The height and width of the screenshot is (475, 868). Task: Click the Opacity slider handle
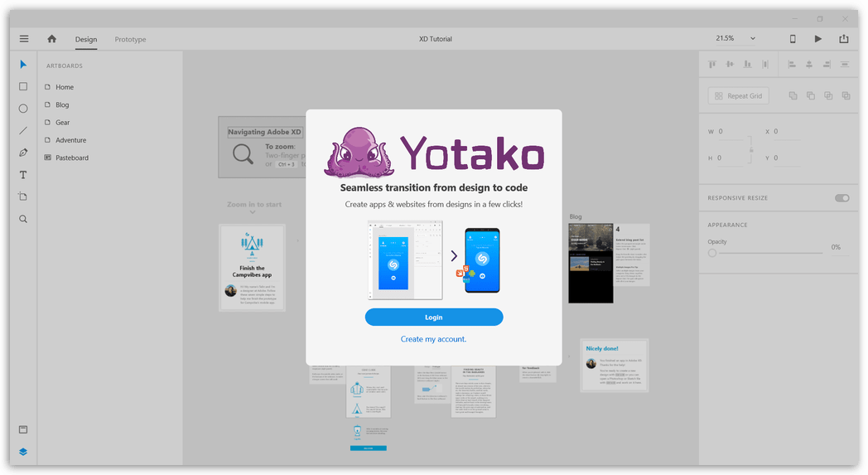click(x=712, y=253)
